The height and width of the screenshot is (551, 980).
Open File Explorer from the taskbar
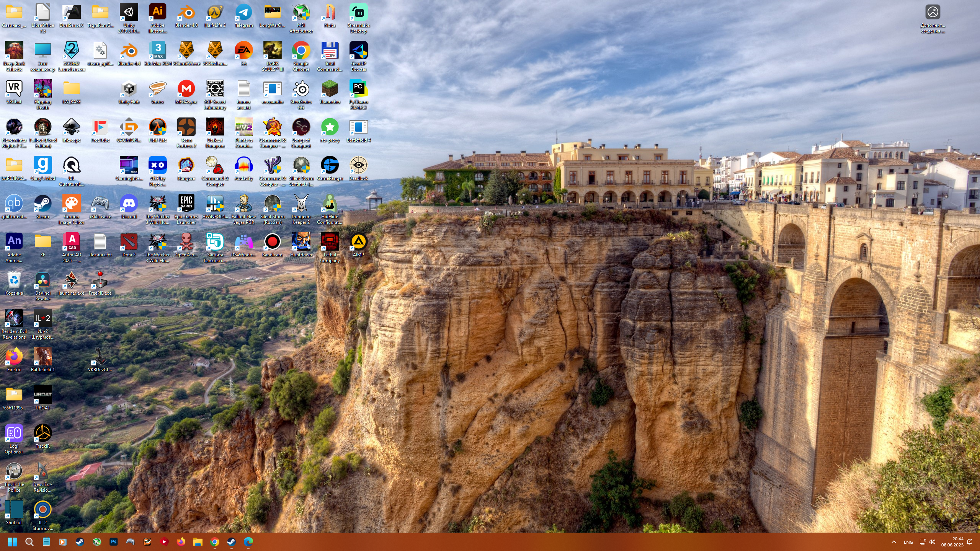[198, 542]
